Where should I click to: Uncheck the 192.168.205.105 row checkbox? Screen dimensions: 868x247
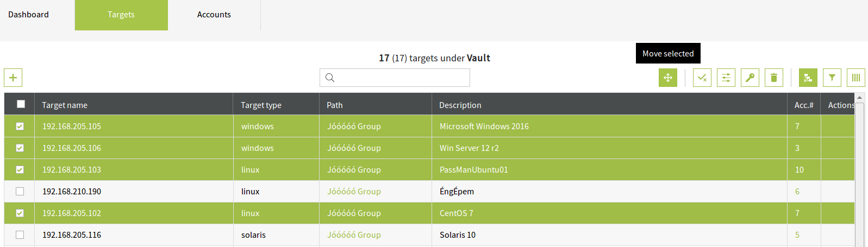(20, 126)
